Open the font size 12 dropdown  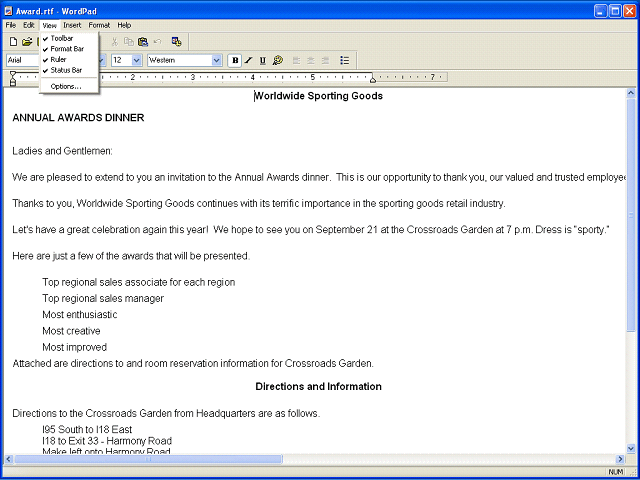click(x=137, y=60)
